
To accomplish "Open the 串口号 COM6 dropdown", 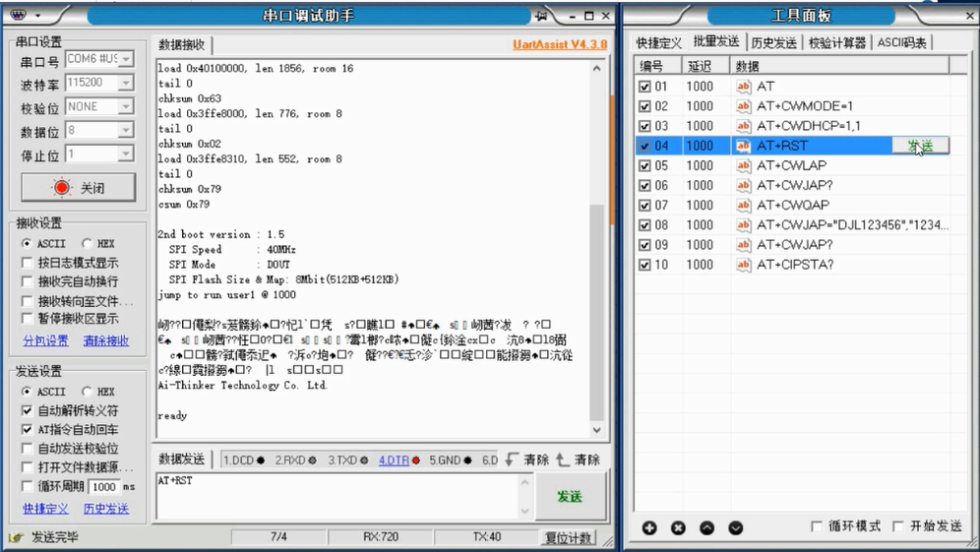I will [x=126, y=59].
